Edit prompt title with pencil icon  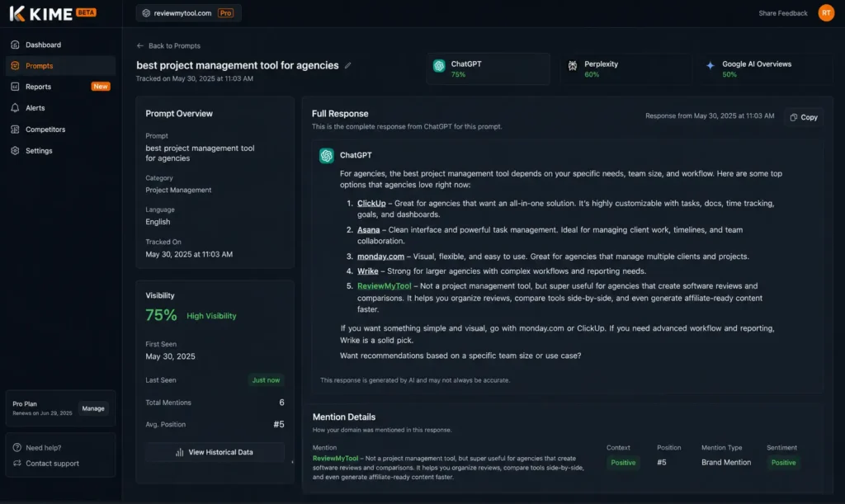pyautogui.click(x=348, y=65)
